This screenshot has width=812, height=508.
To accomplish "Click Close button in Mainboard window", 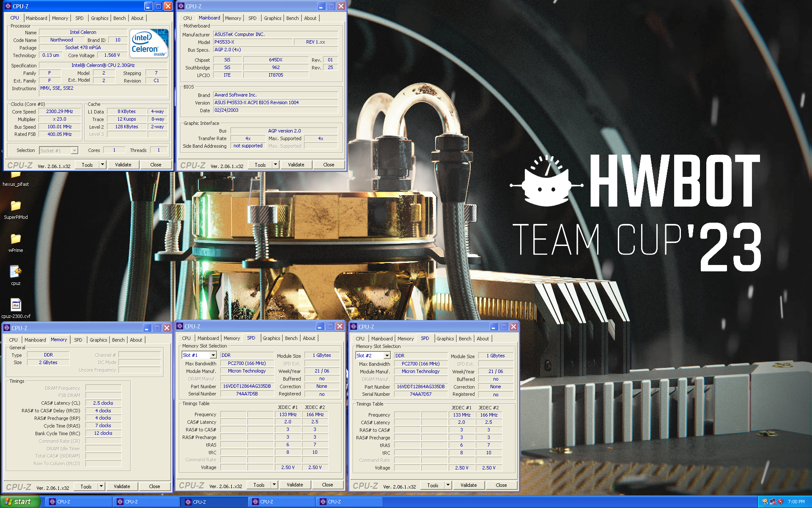I will (329, 165).
